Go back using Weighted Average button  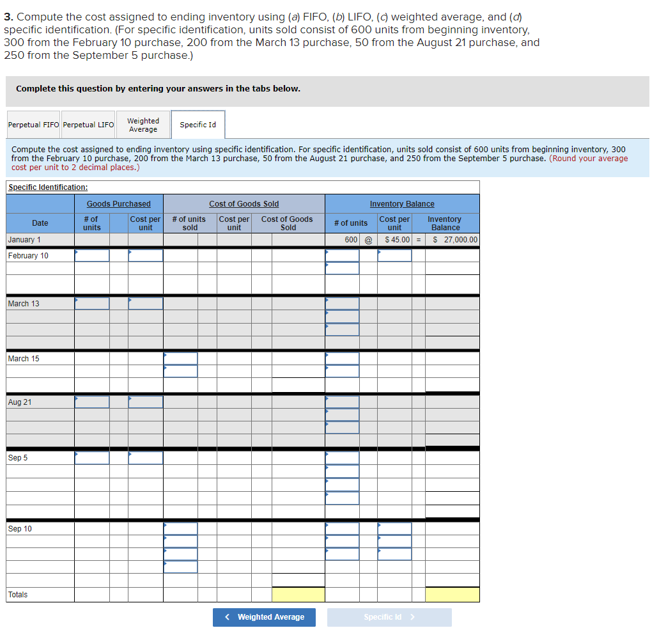(x=264, y=617)
